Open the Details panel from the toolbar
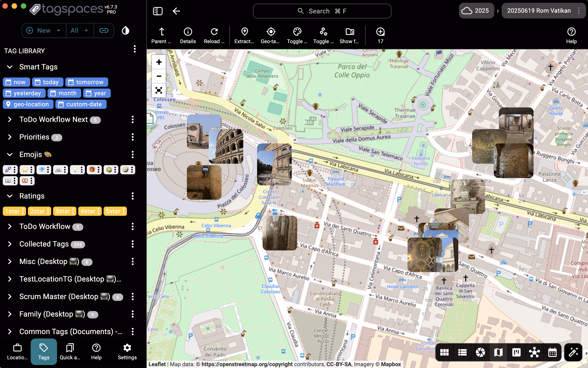 click(187, 35)
